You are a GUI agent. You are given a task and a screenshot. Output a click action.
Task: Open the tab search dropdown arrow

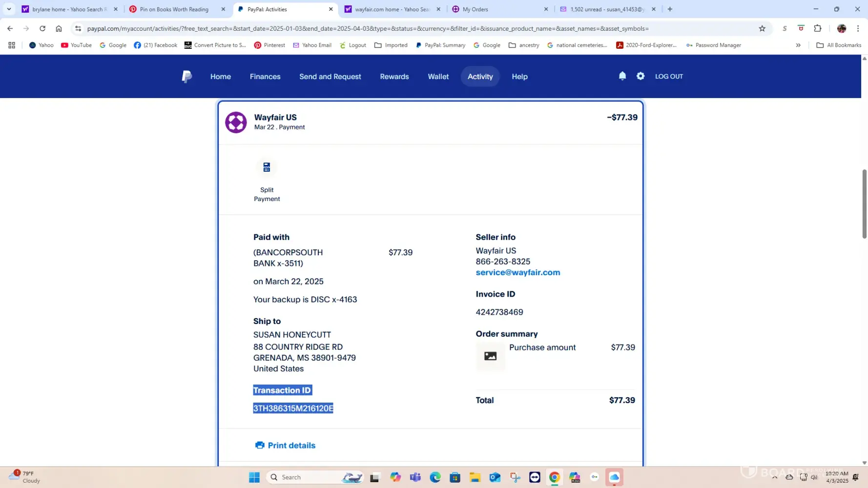[x=9, y=9]
